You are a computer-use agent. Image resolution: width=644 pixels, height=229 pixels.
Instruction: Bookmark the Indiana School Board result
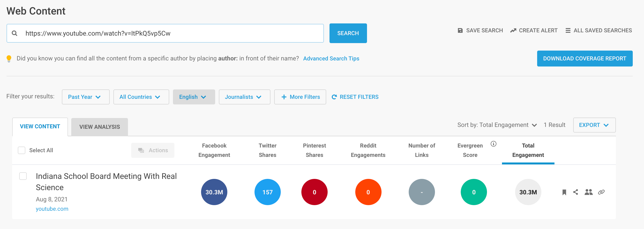coord(564,192)
